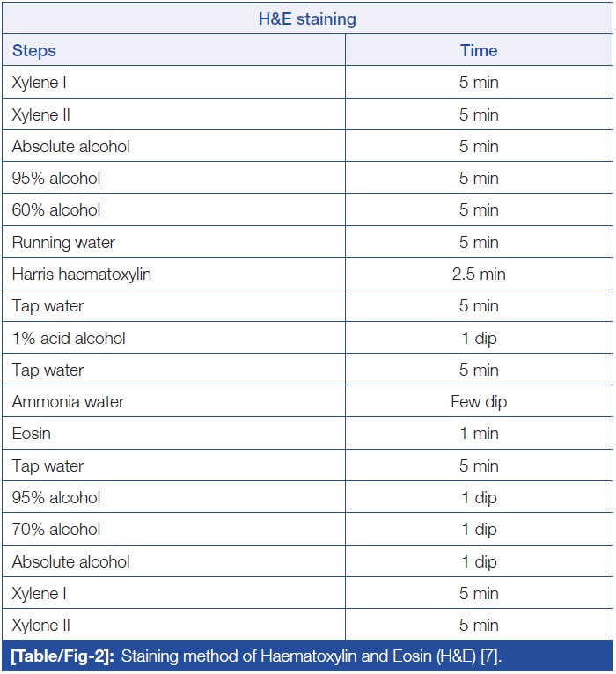
Task: Select the Steps column header
Action: [33, 50]
